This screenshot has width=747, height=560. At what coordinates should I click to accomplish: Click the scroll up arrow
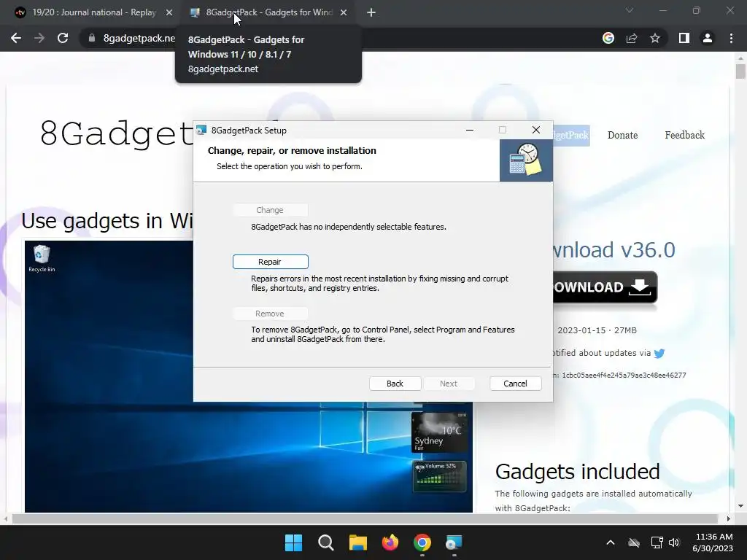pos(740,58)
